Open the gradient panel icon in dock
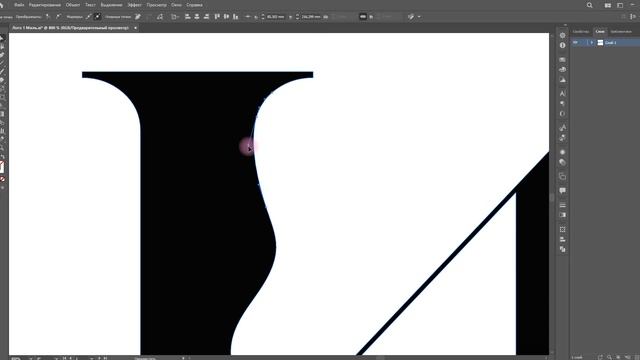Screen dimensions: 640x360 [562, 215]
